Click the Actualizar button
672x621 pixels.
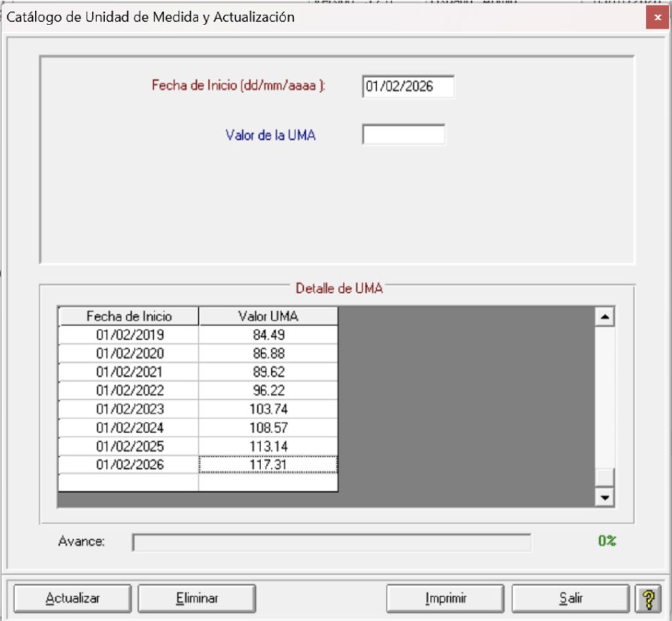click(x=72, y=598)
